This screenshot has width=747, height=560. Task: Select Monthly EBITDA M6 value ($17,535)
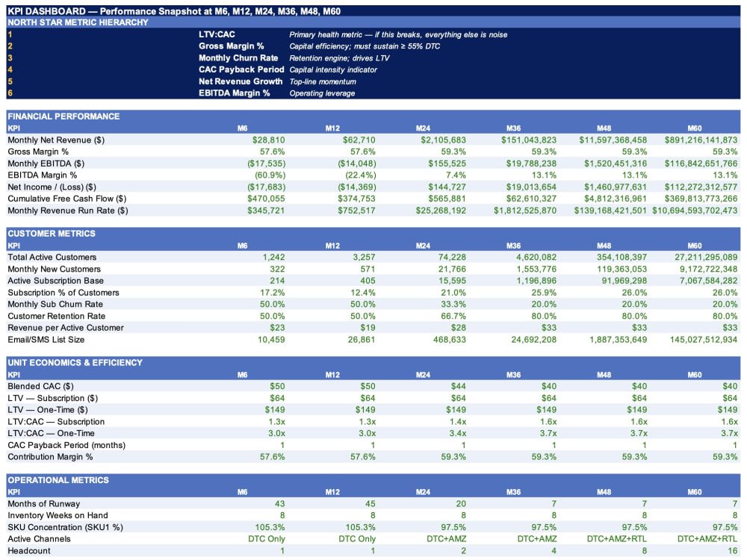tap(267, 164)
